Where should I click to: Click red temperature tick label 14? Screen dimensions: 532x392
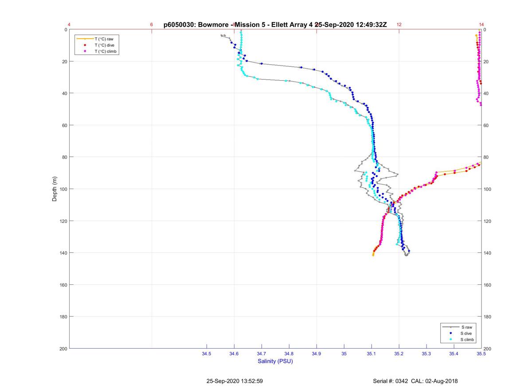tap(481, 25)
